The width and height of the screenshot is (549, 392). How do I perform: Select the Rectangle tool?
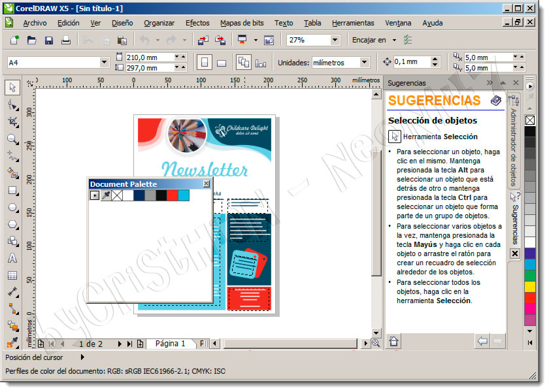13,190
